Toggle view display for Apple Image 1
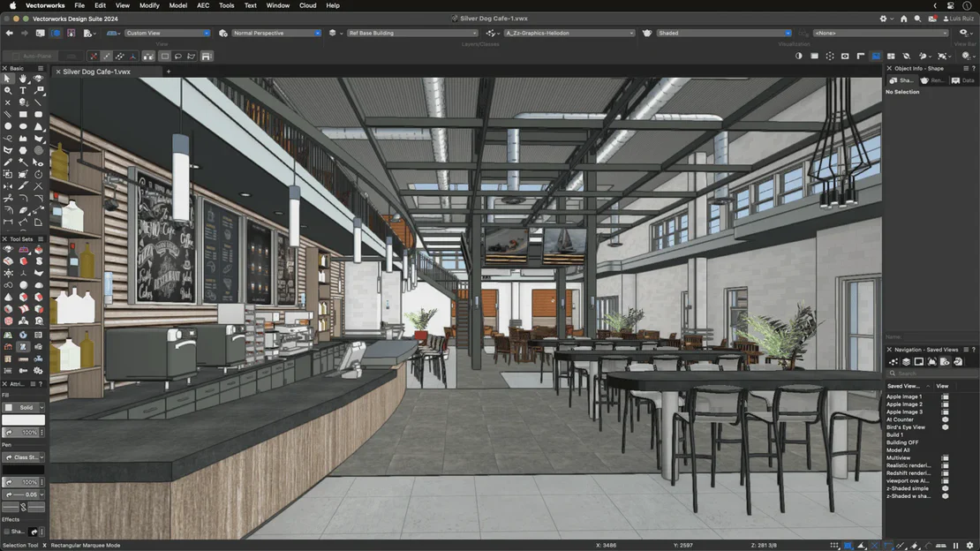The height and width of the screenshot is (551, 980). click(944, 396)
